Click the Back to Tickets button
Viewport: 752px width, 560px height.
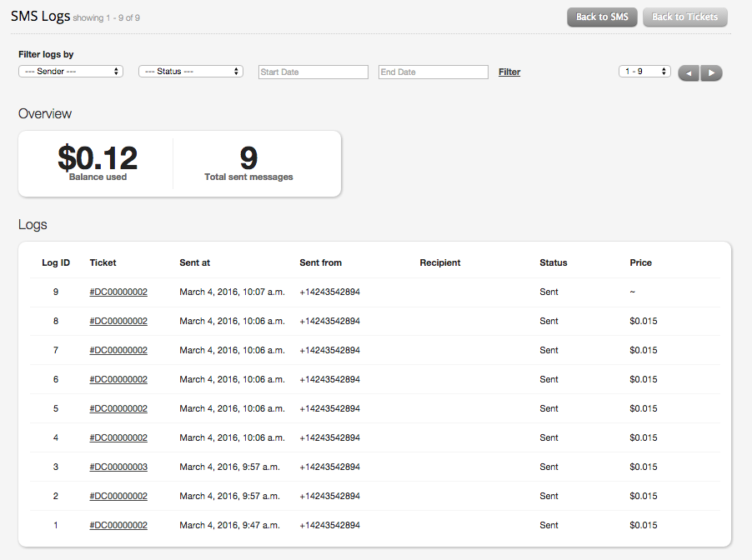pyautogui.click(x=684, y=17)
